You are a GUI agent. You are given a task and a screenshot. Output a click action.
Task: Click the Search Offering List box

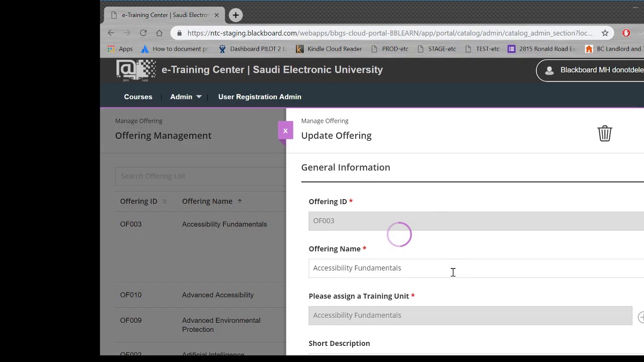point(200,176)
